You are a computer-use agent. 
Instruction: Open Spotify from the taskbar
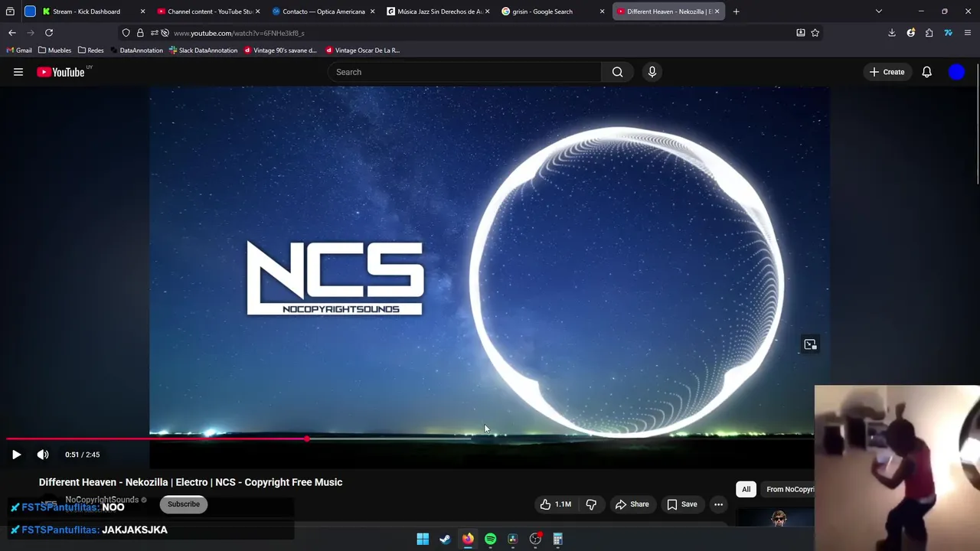(x=490, y=540)
